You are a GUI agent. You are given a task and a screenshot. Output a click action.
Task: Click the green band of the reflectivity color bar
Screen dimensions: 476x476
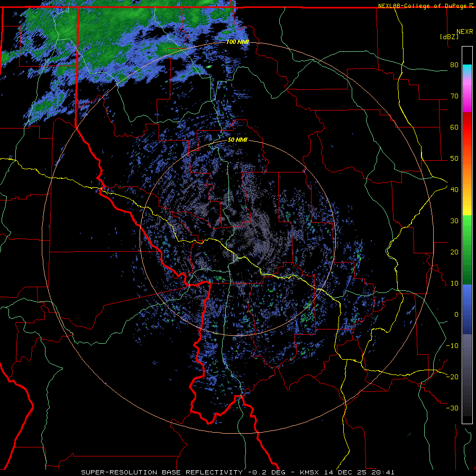[467, 249]
